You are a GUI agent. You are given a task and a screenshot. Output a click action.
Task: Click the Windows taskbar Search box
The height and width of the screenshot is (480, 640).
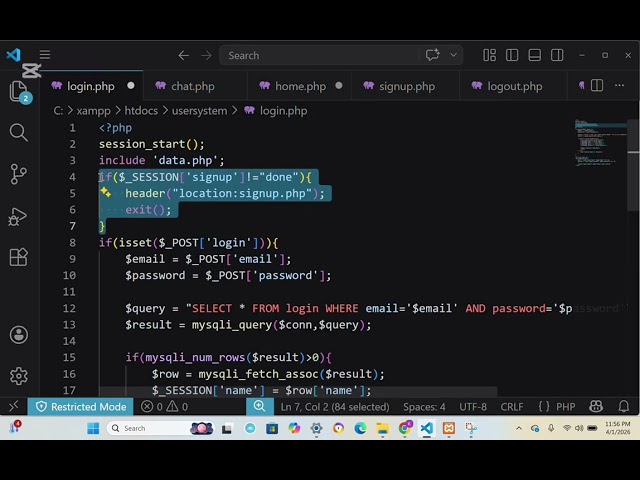160,428
